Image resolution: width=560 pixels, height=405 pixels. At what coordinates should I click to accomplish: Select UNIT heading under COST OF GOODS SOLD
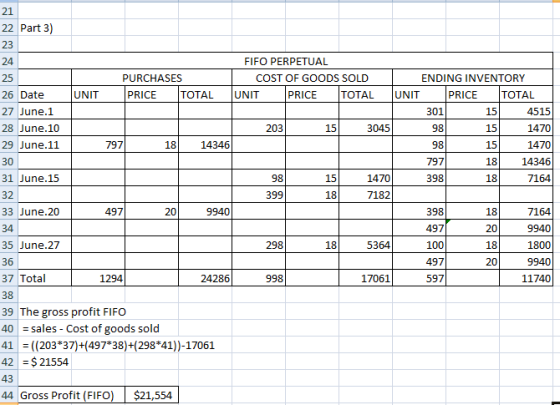click(259, 95)
